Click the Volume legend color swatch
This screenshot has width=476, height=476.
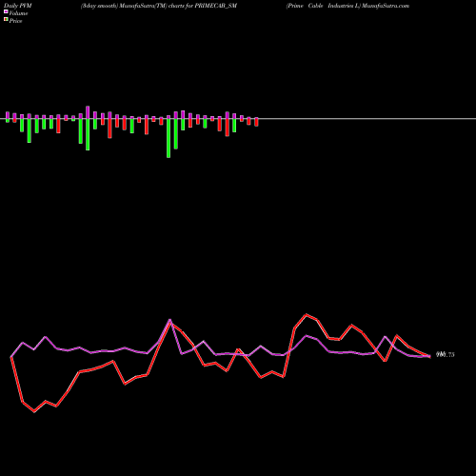[6, 11]
